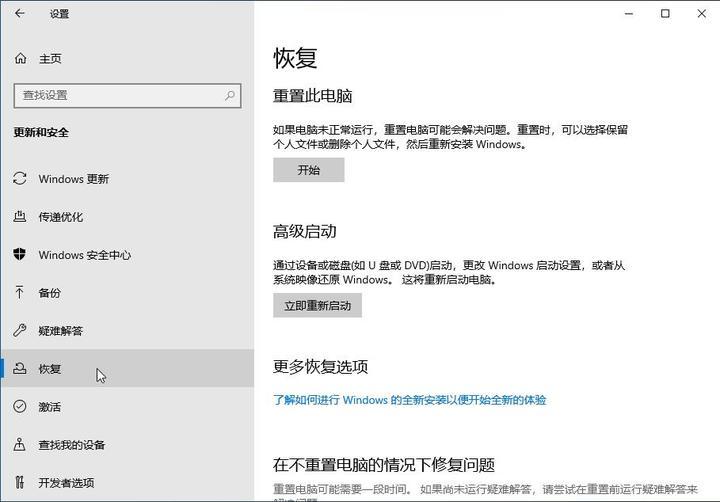Click the Windows 更新 refresh icon

click(x=20, y=179)
